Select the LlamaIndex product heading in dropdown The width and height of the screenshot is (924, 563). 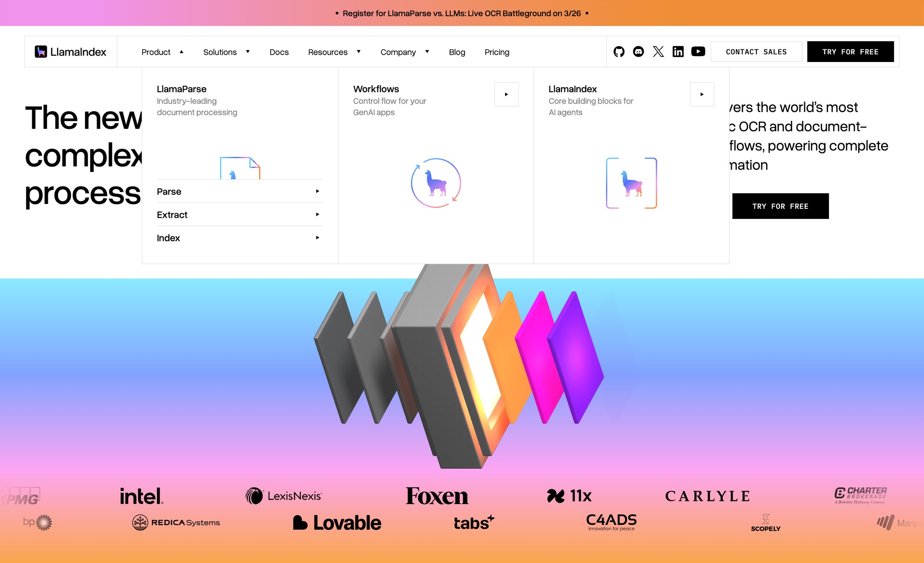[572, 89]
